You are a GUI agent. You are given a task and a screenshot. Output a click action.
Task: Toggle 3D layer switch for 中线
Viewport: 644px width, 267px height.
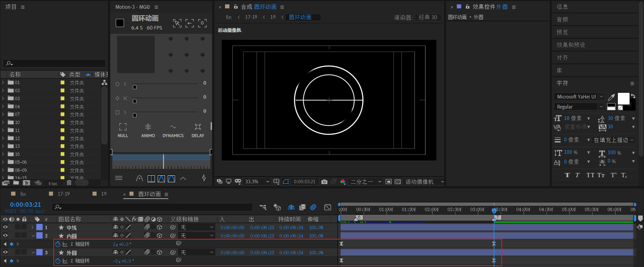coord(160,227)
